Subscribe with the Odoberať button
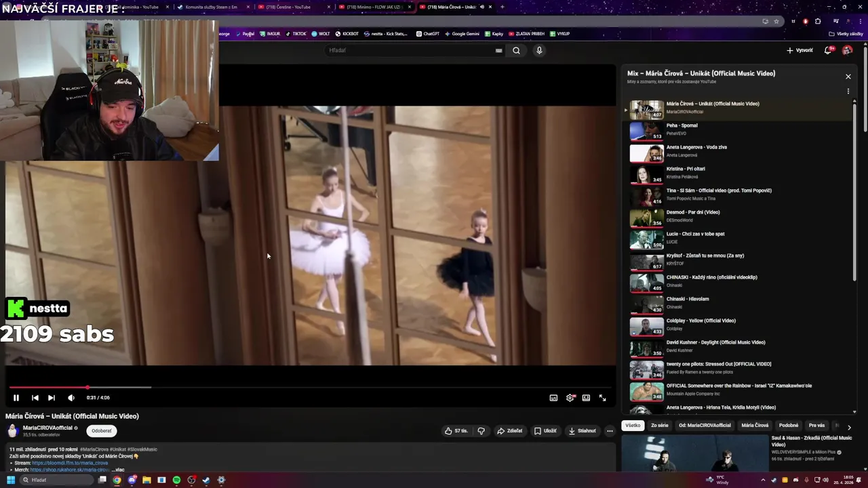Screen dimensions: 868x488 [x=102, y=430]
